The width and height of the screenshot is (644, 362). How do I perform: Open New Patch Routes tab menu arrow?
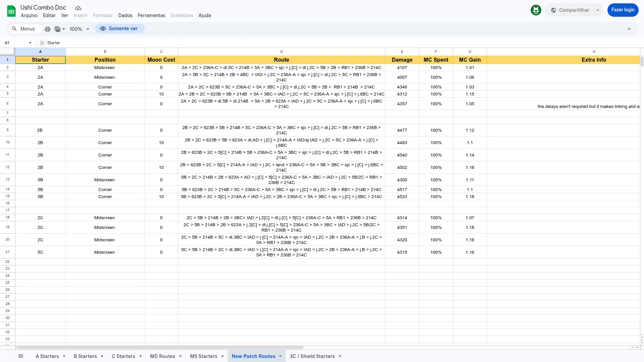tap(280, 356)
